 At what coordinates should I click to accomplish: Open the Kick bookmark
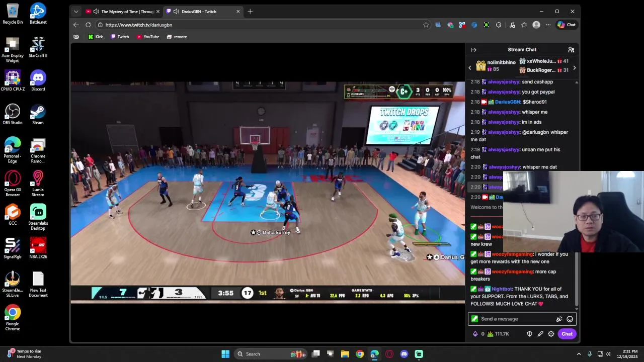coord(96,37)
